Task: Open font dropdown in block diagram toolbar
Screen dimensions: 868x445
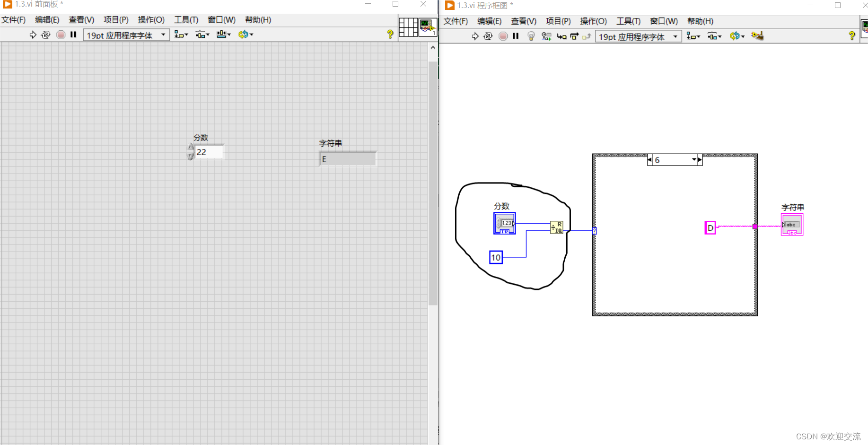Action: [x=638, y=36]
